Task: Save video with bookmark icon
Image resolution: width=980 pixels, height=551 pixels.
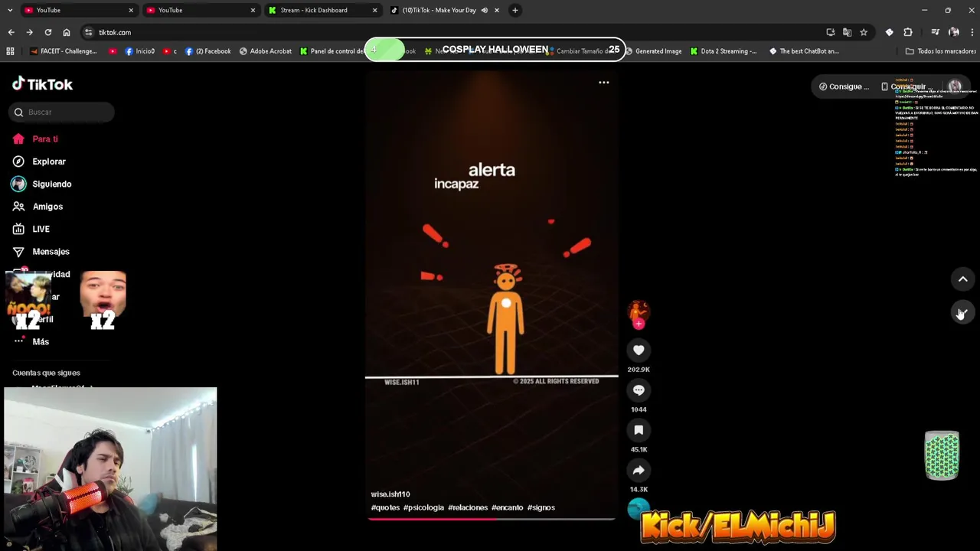Action: point(639,430)
